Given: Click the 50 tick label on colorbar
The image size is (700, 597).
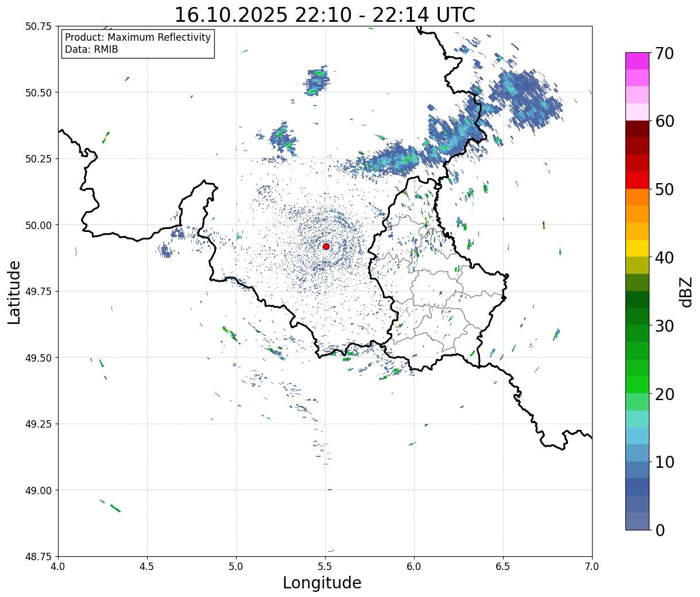Looking at the screenshot, I should click(664, 189).
